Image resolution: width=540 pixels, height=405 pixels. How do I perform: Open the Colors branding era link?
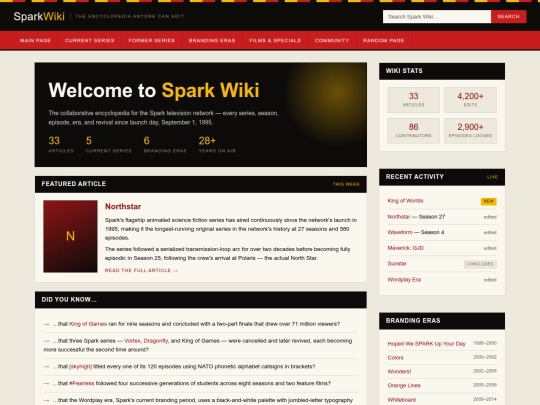pos(395,357)
